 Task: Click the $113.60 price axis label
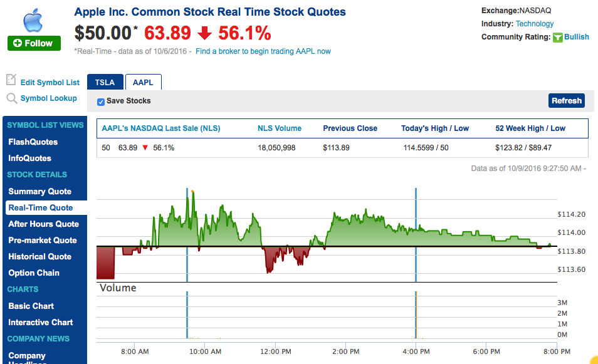tap(571, 269)
